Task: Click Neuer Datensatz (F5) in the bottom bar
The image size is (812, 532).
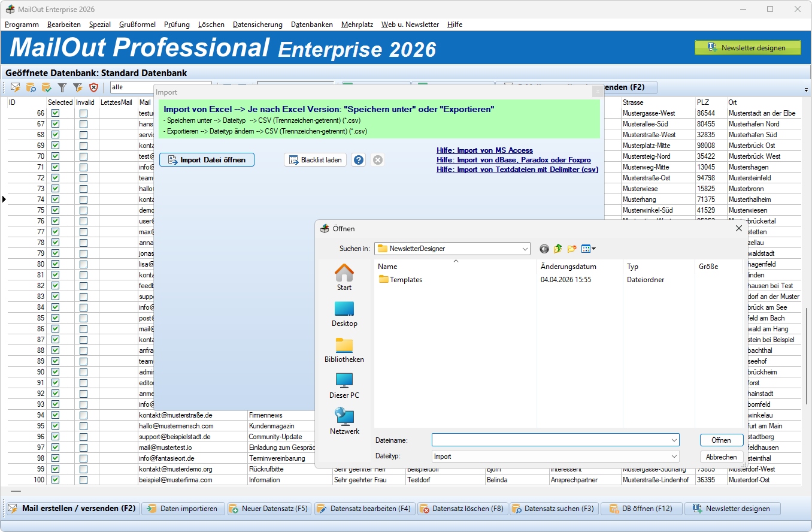Action: [x=268, y=509]
